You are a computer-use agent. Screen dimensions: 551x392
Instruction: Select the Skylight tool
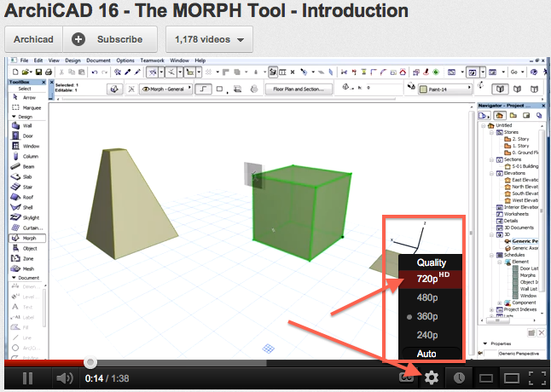pos(26,217)
